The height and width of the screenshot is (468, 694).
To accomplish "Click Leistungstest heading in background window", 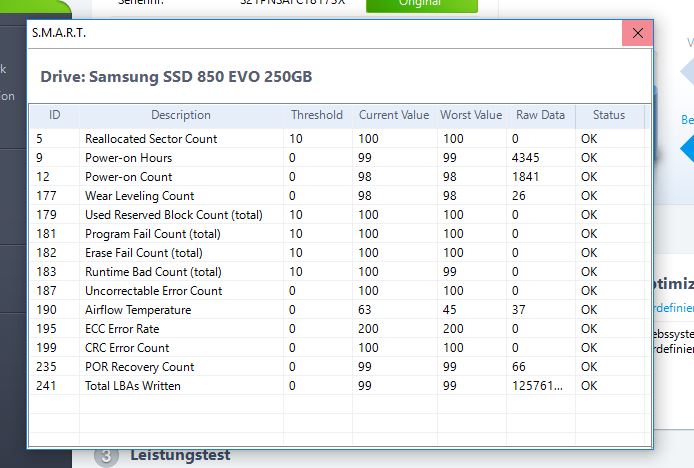I will pyautogui.click(x=180, y=455).
